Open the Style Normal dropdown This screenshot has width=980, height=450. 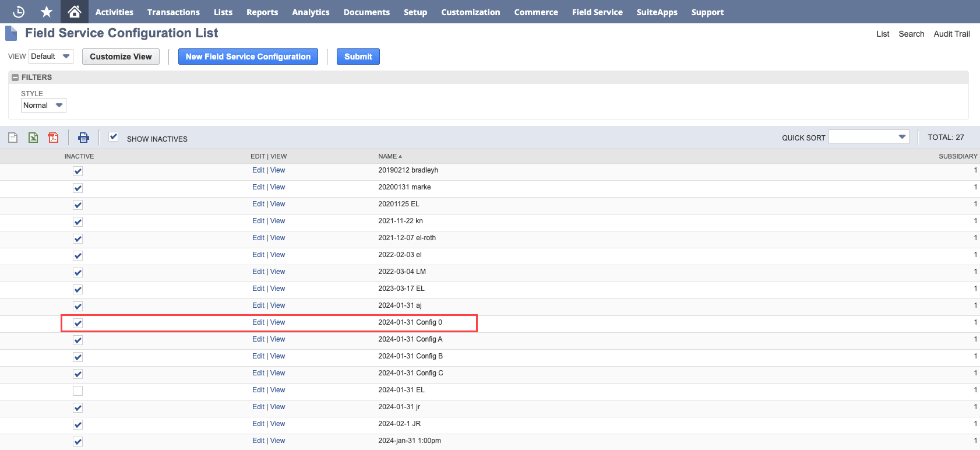point(44,106)
